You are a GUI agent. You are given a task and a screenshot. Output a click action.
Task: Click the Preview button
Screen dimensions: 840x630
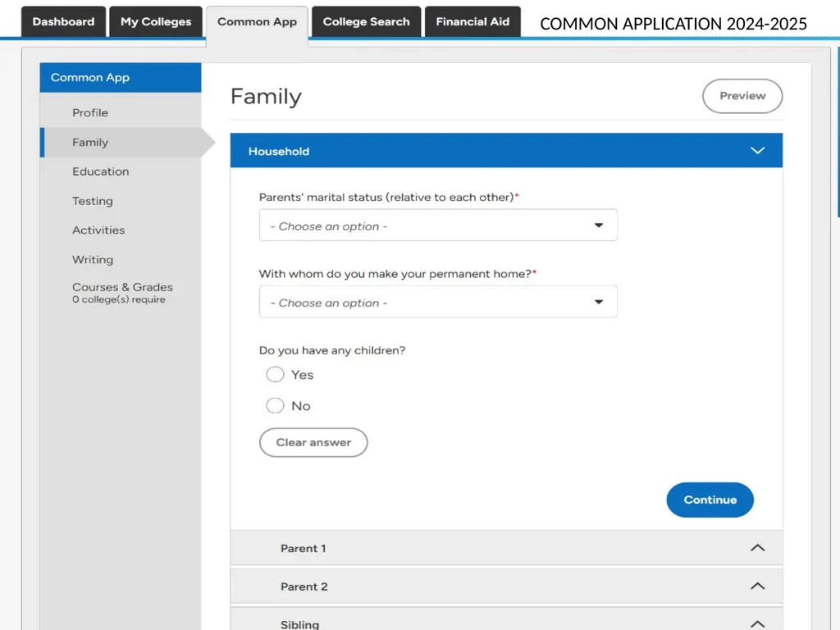(x=742, y=96)
